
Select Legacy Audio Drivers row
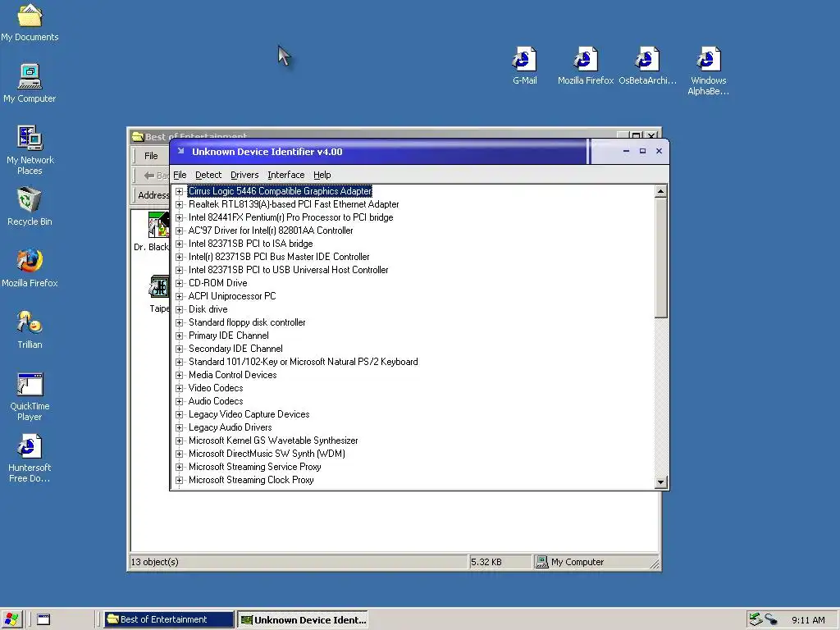pos(230,427)
